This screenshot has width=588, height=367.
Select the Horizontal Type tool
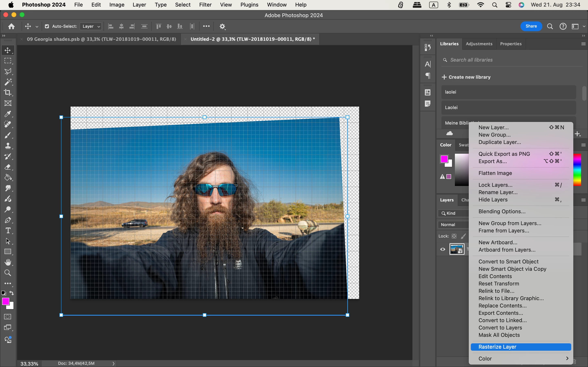click(x=8, y=231)
